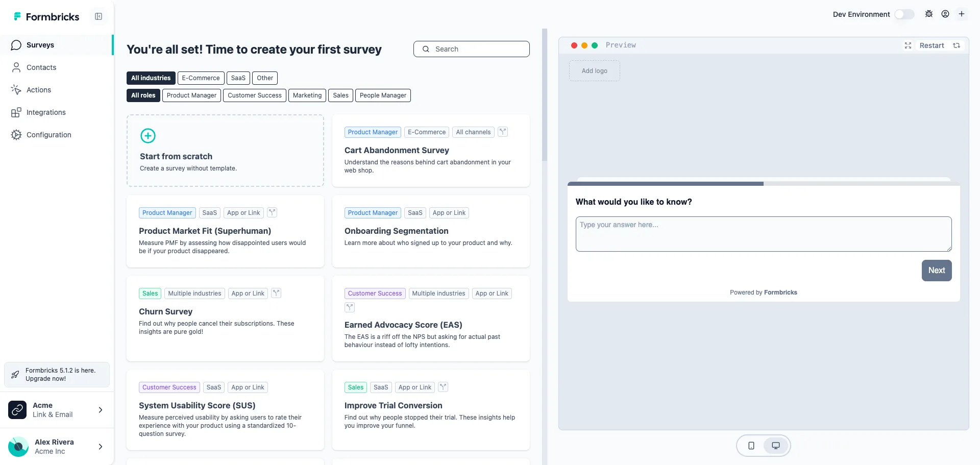
Task: Choose the Start from scratch card
Action: click(x=225, y=151)
